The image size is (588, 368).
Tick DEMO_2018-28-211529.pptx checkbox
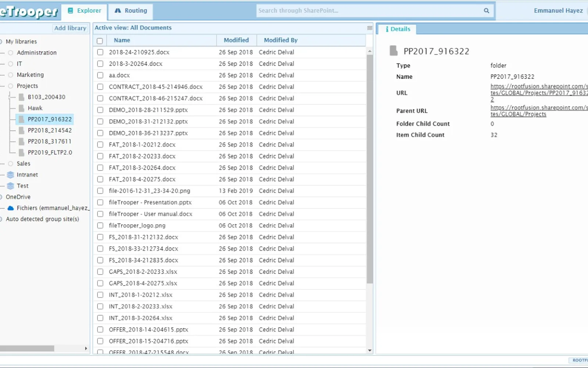point(100,110)
